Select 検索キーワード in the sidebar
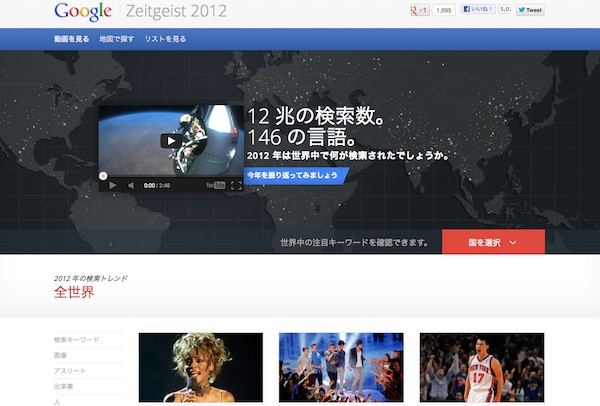The image size is (600, 406). tap(77, 340)
